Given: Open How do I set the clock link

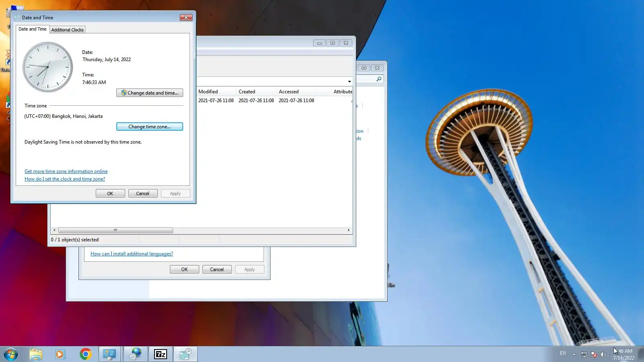Looking at the screenshot, I should (x=65, y=179).
